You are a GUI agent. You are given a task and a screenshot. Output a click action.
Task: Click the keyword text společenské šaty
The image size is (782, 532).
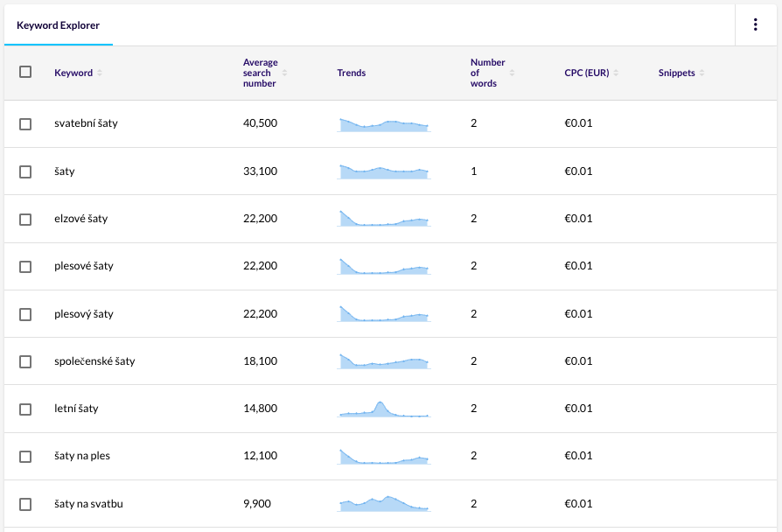point(94,361)
